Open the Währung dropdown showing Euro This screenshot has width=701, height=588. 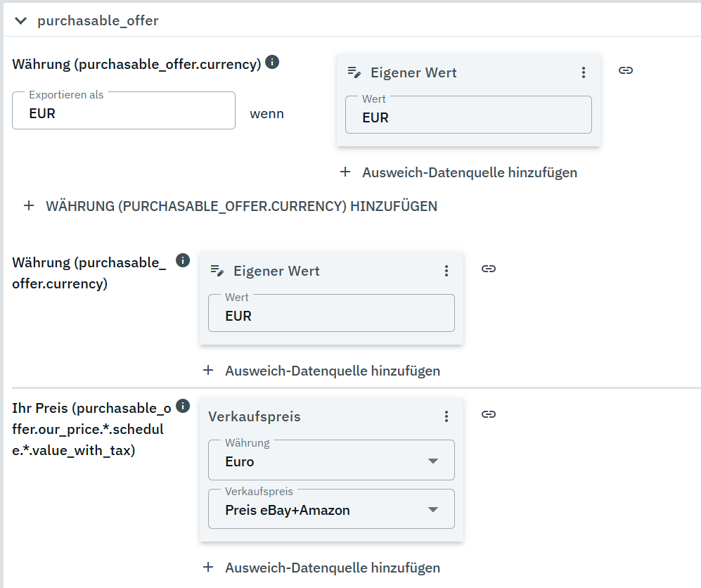pyautogui.click(x=331, y=461)
